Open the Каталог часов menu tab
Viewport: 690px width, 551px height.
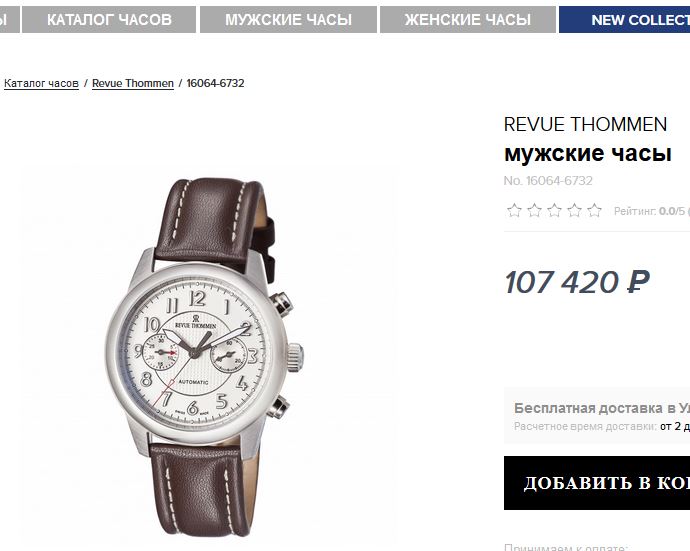click(109, 19)
